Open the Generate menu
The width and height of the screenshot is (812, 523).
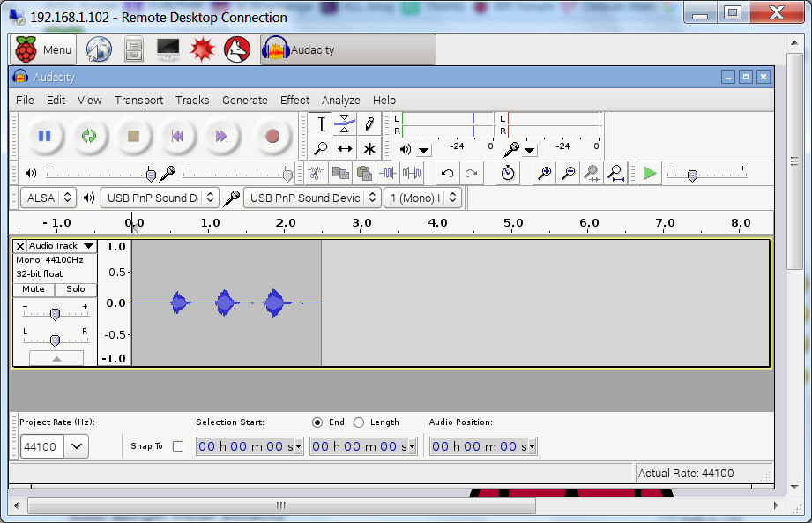(x=244, y=100)
